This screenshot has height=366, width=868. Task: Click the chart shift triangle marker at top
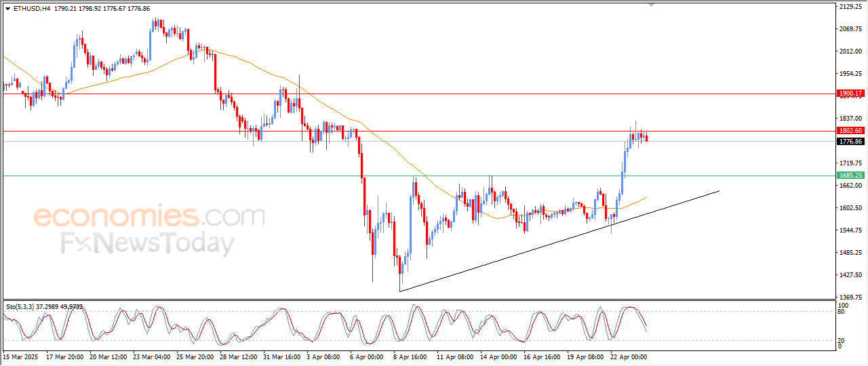pos(652,5)
